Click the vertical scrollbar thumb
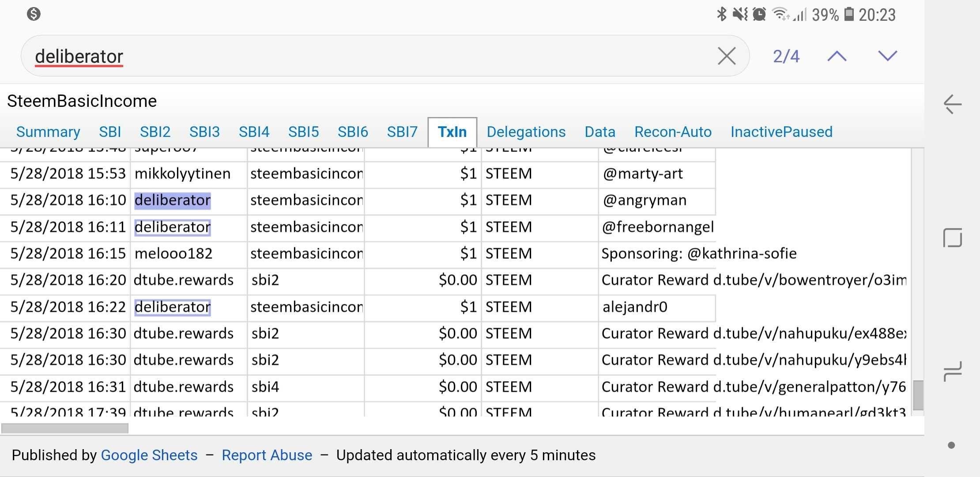 click(918, 395)
